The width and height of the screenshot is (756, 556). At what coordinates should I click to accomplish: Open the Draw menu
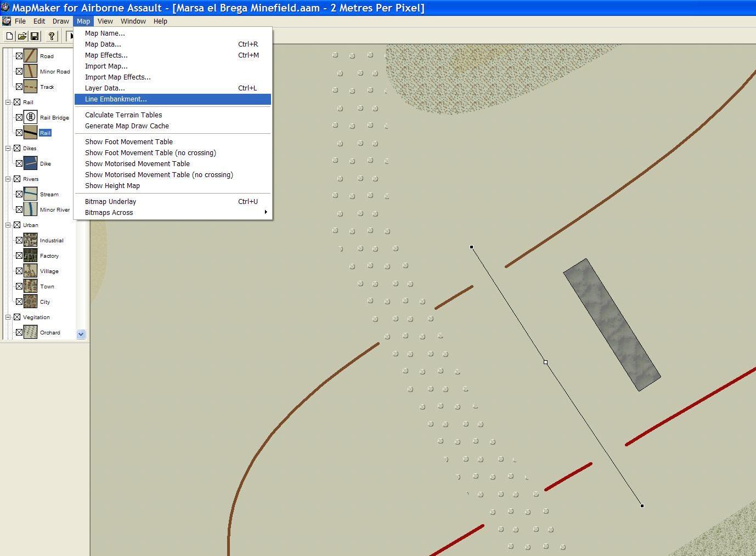coord(61,21)
